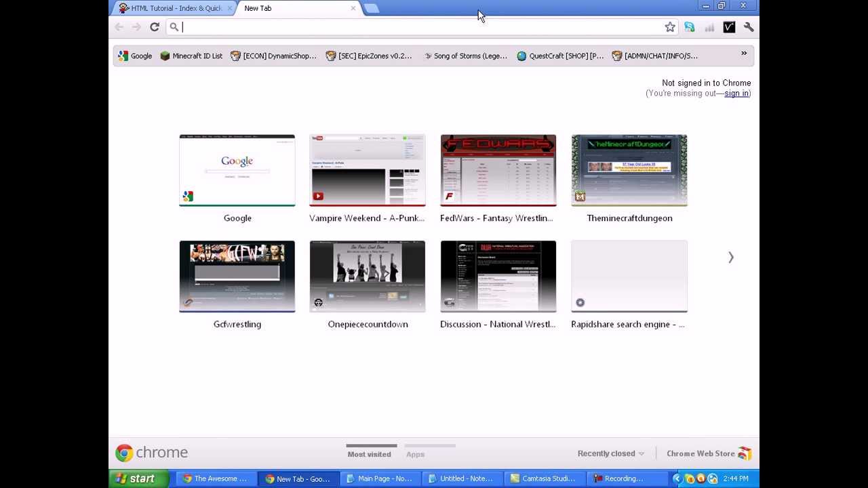The height and width of the screenshot is (488, 868).
Task: Open the Chrome Web Store link
Action: click(x=709, y=453)
